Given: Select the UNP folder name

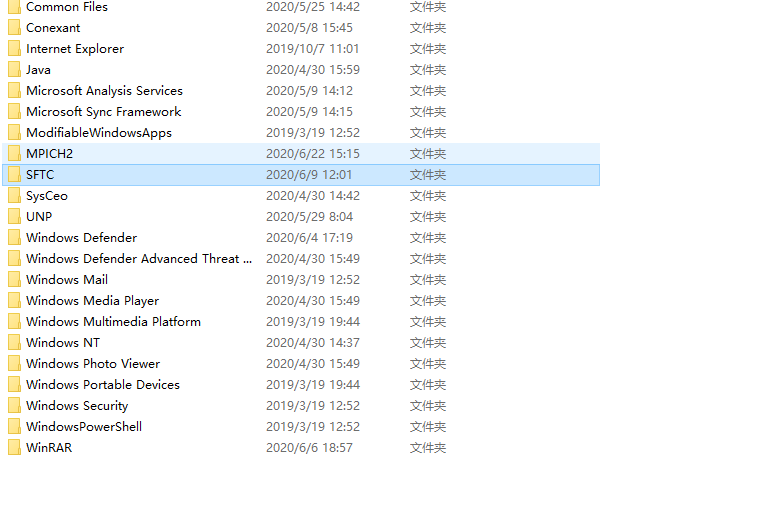Looking at the screenshot, I should click(39, 216).
